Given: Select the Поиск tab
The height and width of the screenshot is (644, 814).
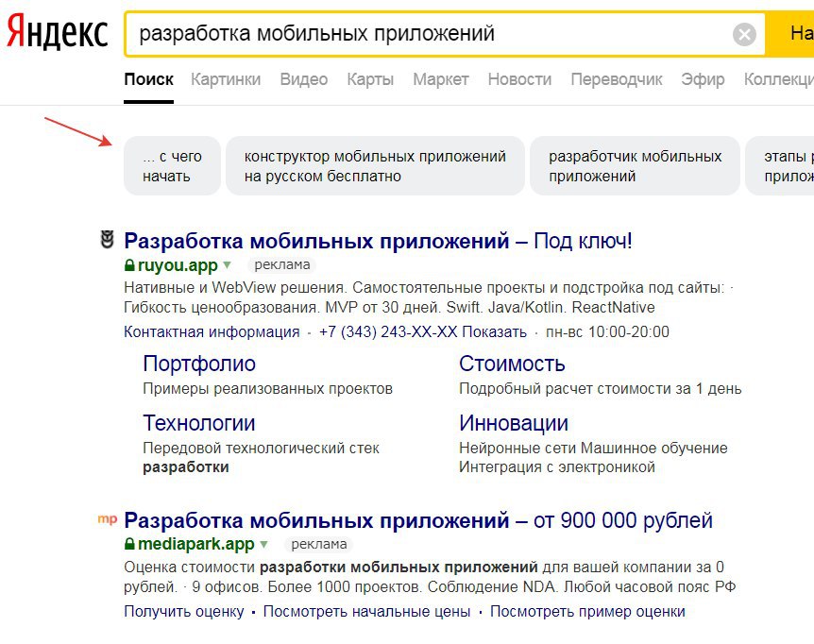Looking at the screenshot, I should point(148,79).
